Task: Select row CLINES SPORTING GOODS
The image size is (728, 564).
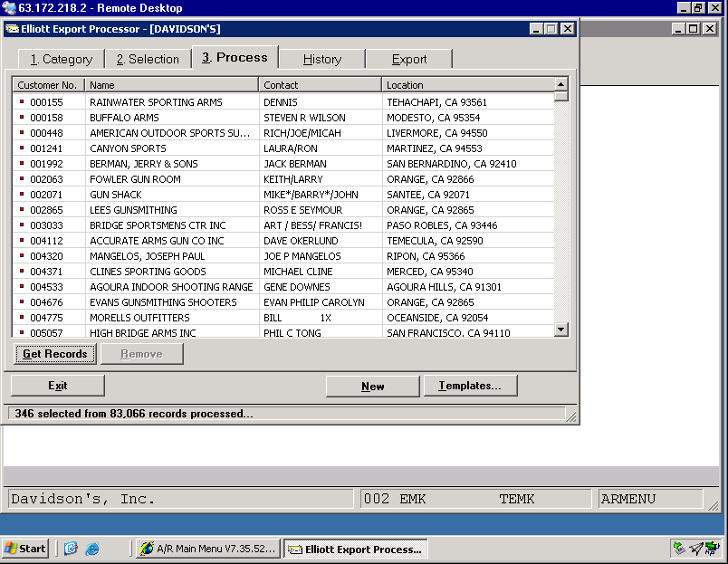Action: click(x=283, y=271)
